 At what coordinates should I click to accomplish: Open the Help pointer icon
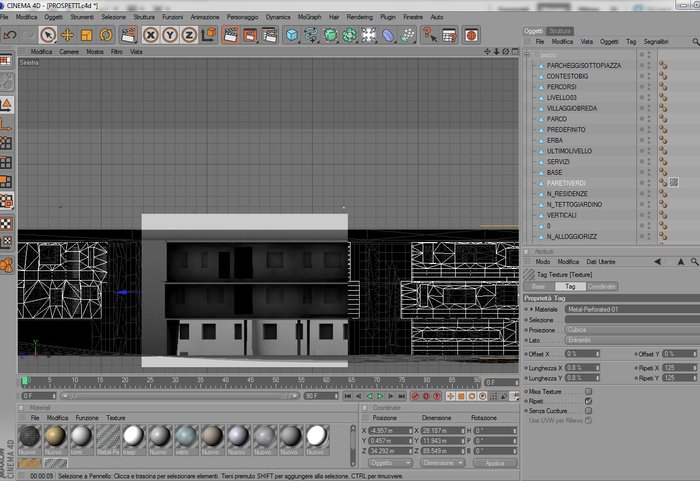pos(429,35)
